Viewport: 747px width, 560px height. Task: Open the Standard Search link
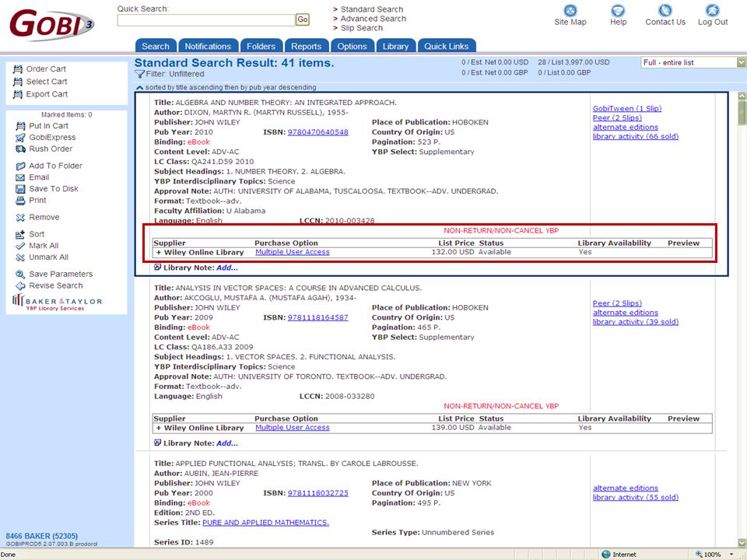[372, 9]
